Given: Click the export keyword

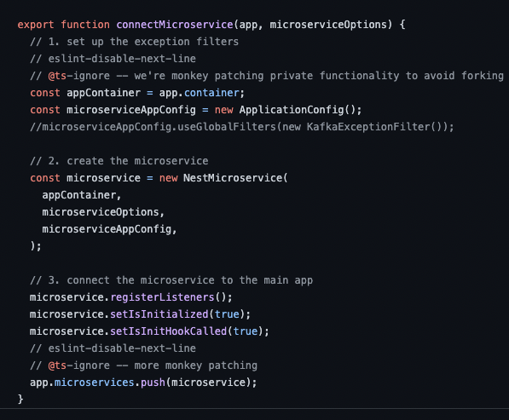Looking at the screenshot, I should click(x=36, y=25).
